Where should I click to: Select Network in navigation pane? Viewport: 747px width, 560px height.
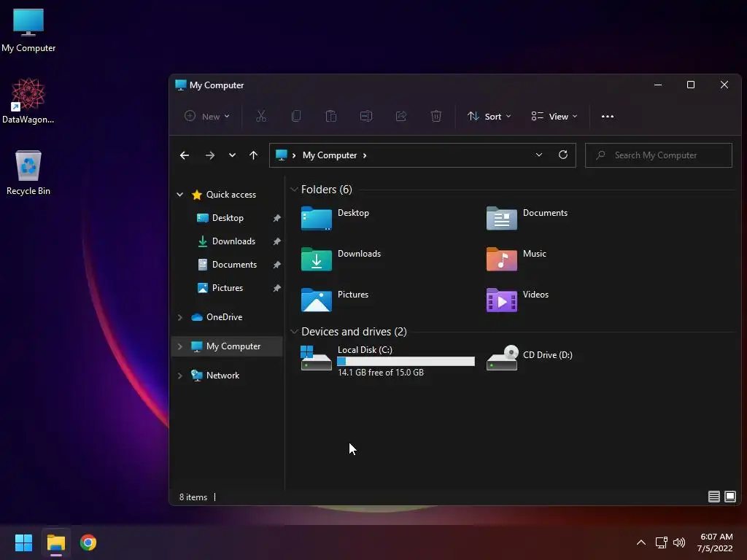point(222,376)
